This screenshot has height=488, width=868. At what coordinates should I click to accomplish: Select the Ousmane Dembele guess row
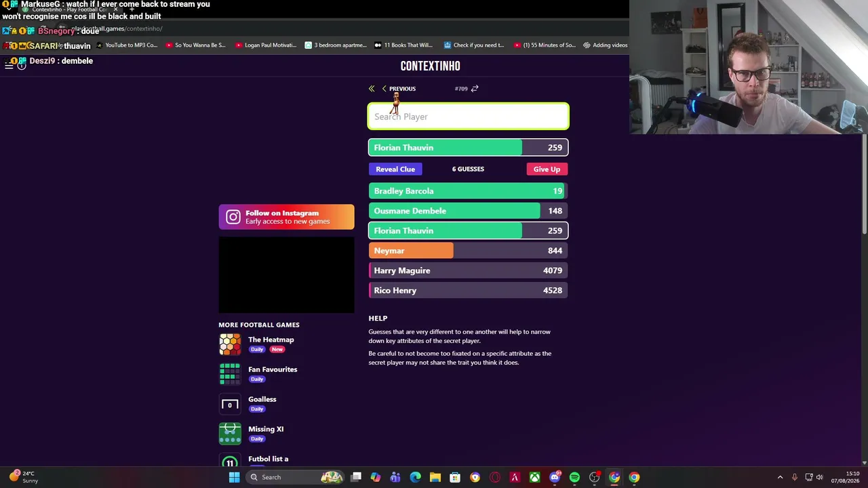coord(468,211)
